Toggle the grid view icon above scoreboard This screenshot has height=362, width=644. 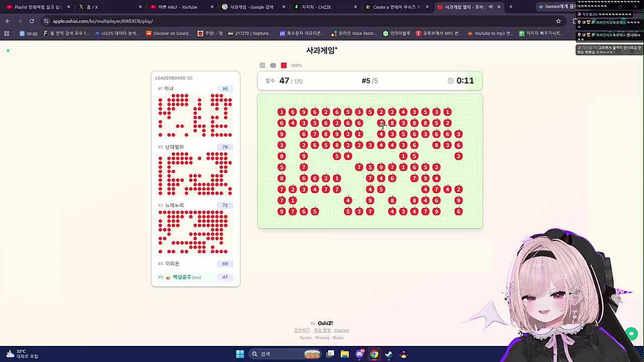pyautogui.click(x=262, y=65)
